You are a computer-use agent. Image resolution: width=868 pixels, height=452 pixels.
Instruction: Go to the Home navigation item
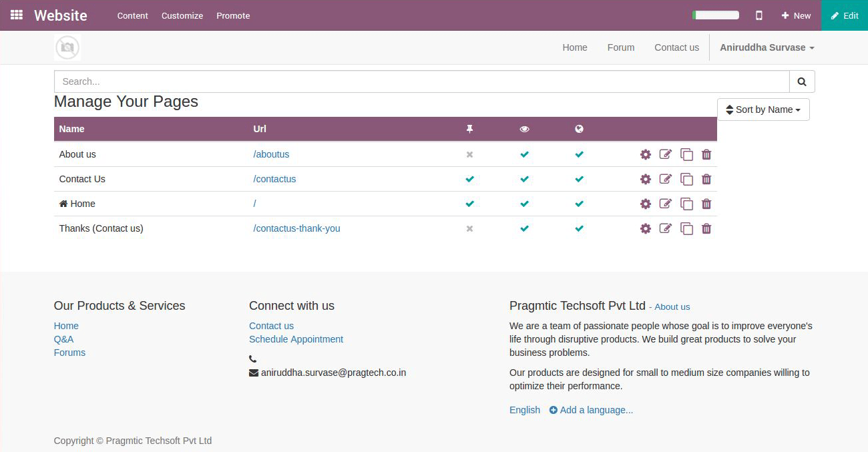tap(575, 47)
